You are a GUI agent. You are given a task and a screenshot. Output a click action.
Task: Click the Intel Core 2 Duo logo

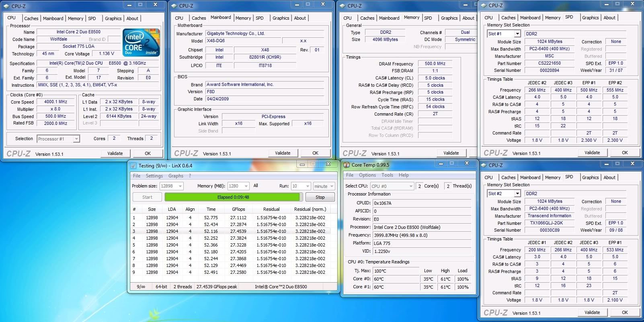pyautogui.click(x=141, y=42)
